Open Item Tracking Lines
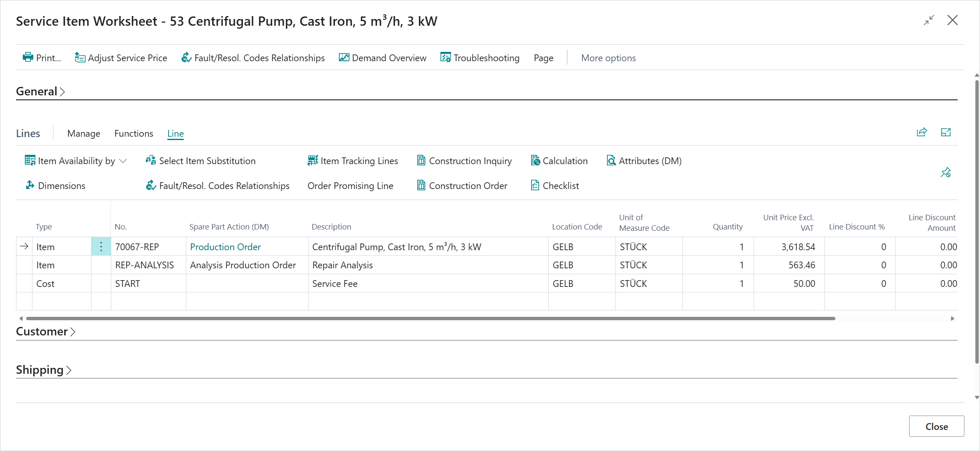This screenshot has height=451, width=980. 352,161
